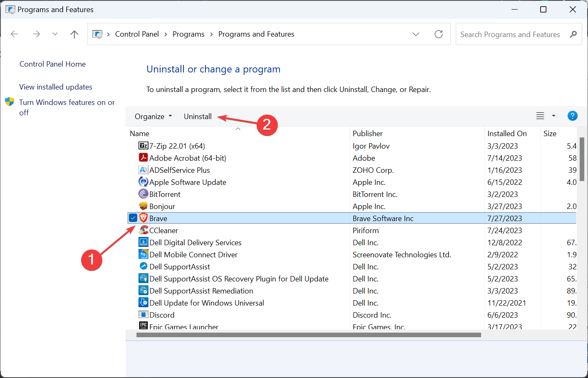The image size is (588, 378).
Task: Click the Bonjour program icon
Action: coord(143,206)
